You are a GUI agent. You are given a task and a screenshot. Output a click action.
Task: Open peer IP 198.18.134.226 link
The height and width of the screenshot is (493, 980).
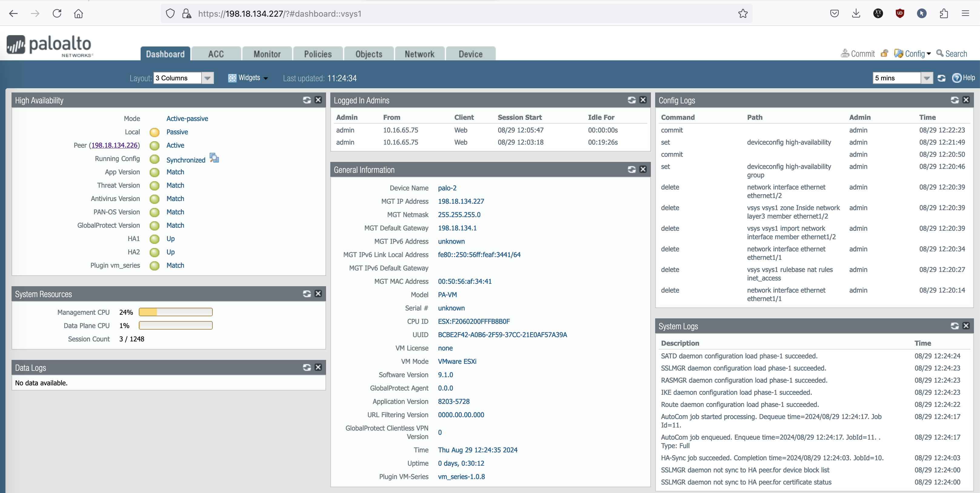(x=114, y=146)
